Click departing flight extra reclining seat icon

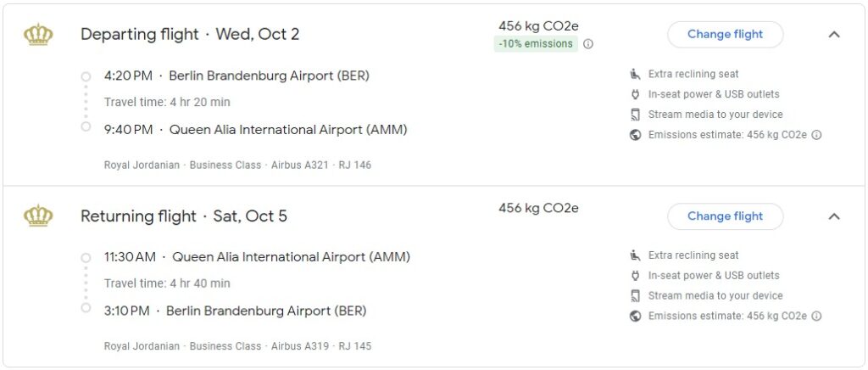click(636, 74)
